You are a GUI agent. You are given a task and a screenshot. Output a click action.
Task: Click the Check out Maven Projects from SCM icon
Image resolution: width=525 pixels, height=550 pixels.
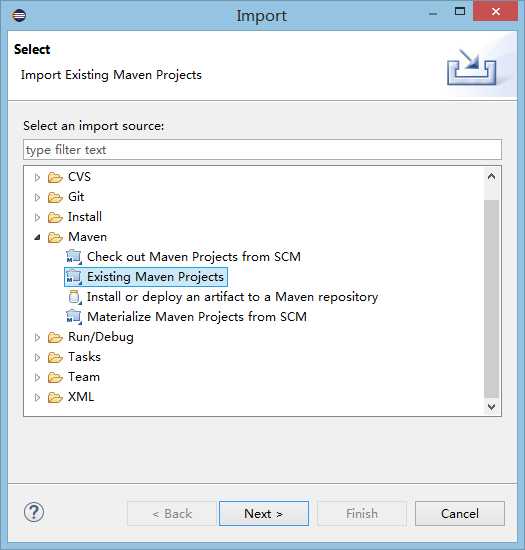click(x=74, y=257)
